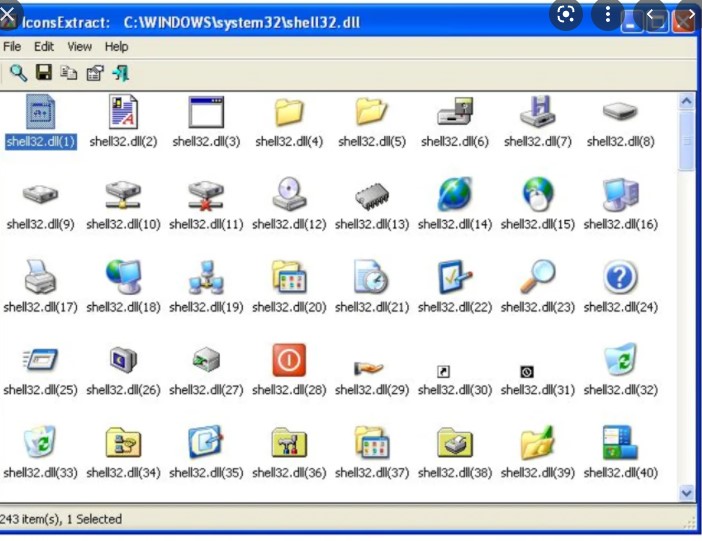702x541 pixels.
Task: Select the recent documents clock icon shell32.dll(21)
Action: [x=371, y=277]
